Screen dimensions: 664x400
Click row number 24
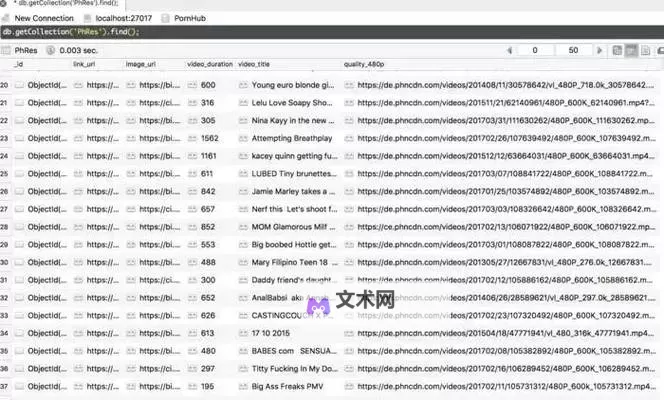pos(4,156)
